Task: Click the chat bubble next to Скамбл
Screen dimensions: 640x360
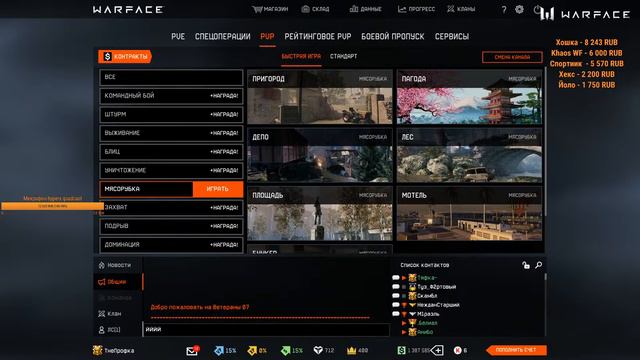Action: point(396,296)
